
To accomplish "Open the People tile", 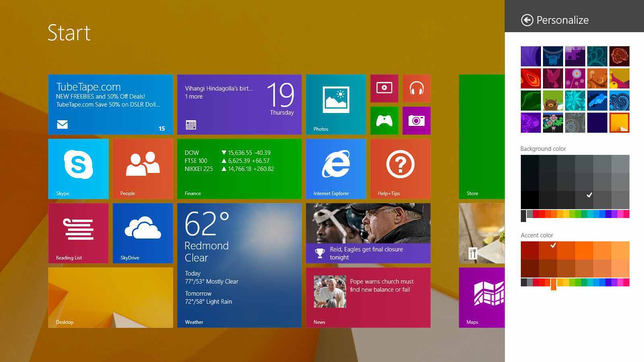I will [x=143, y=169].
